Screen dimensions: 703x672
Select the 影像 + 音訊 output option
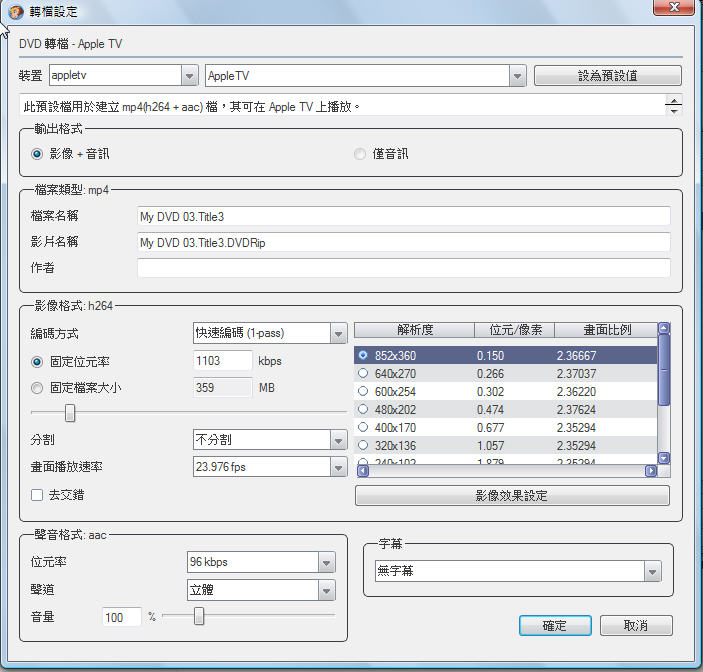(38, 154)
